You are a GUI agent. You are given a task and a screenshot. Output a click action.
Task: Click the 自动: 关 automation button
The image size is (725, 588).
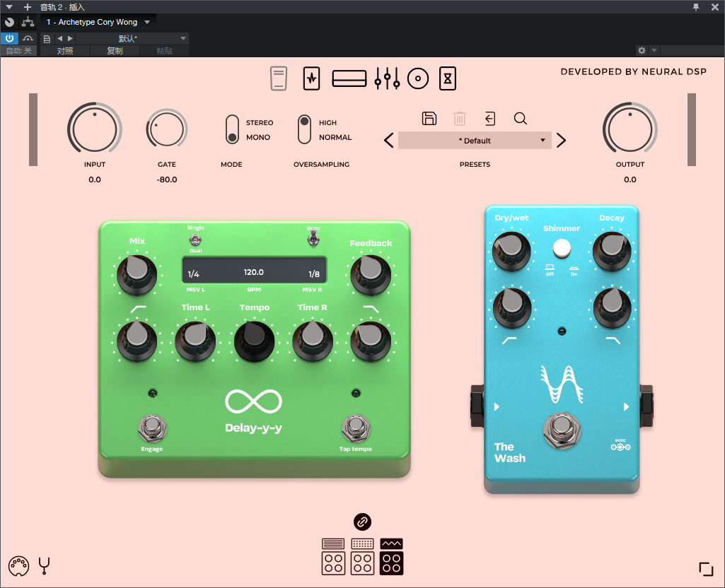click(19, 50)
